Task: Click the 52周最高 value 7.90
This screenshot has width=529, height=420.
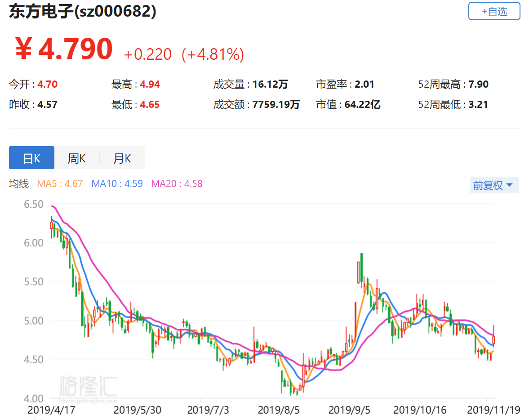Action: tap(478, 84)
